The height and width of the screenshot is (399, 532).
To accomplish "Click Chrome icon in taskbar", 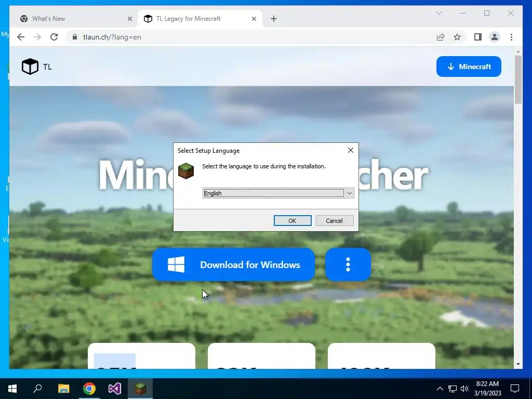I will pos(89,389).
